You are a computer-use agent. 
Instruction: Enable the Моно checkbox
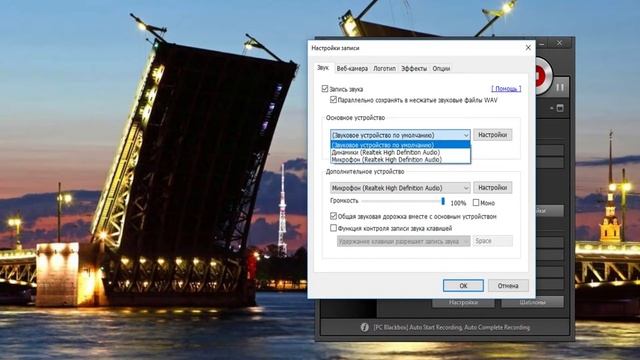(476, 202)
